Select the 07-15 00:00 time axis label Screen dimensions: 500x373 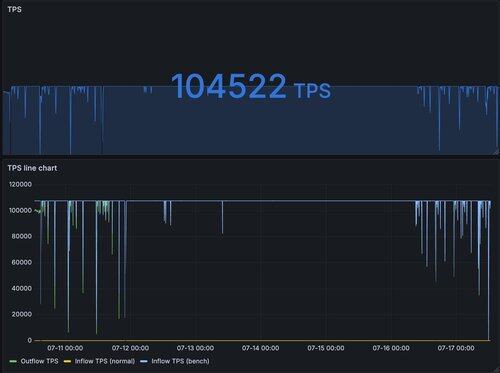[326, 348]
